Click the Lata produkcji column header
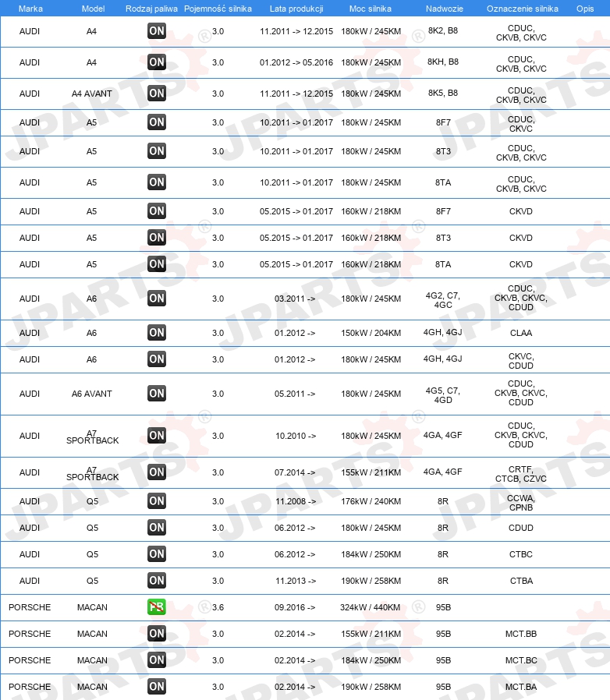The image size is (610, 700). pyautogui.click(x=296, y=9)
